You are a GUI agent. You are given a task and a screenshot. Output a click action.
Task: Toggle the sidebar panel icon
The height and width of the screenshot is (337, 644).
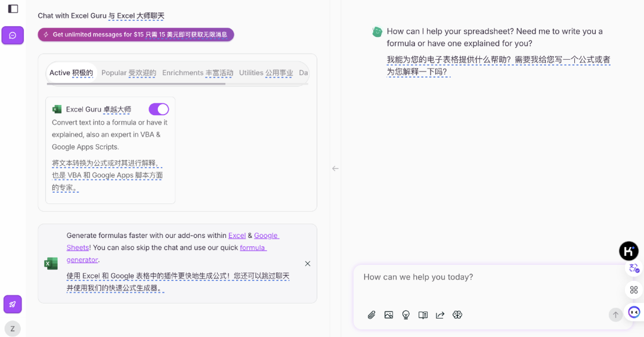pos(13,8)
